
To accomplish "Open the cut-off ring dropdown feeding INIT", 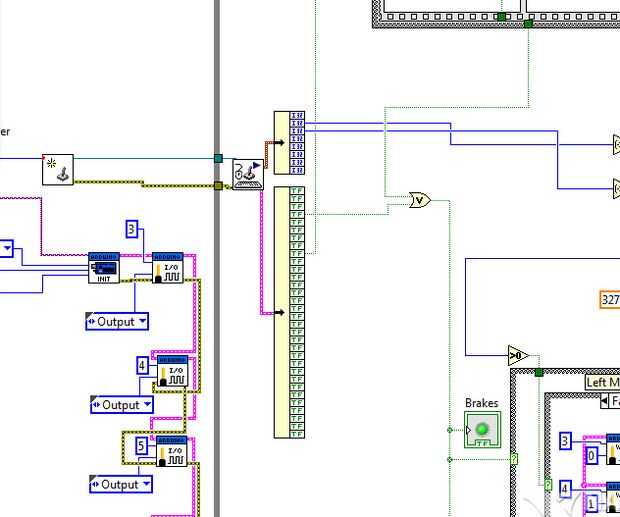I will pyautogui.click(x=6, y=249).
